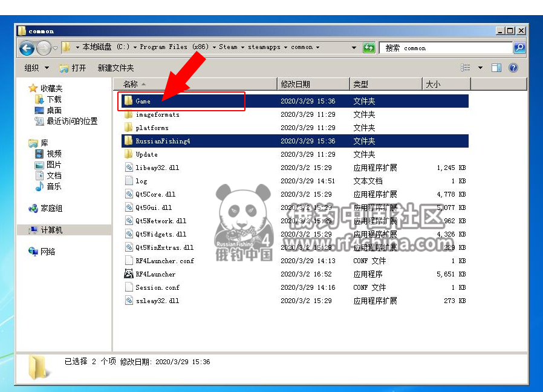This screenshot has height=392, width=543.
Task: Select Qt5Network.dll file icon
Action: point(129,220)
